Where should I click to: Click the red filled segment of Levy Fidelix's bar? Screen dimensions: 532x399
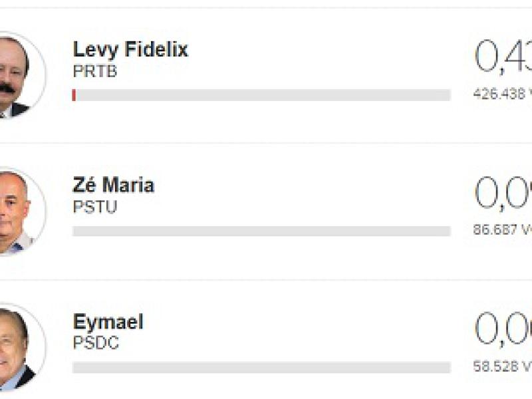pos(74,95)
